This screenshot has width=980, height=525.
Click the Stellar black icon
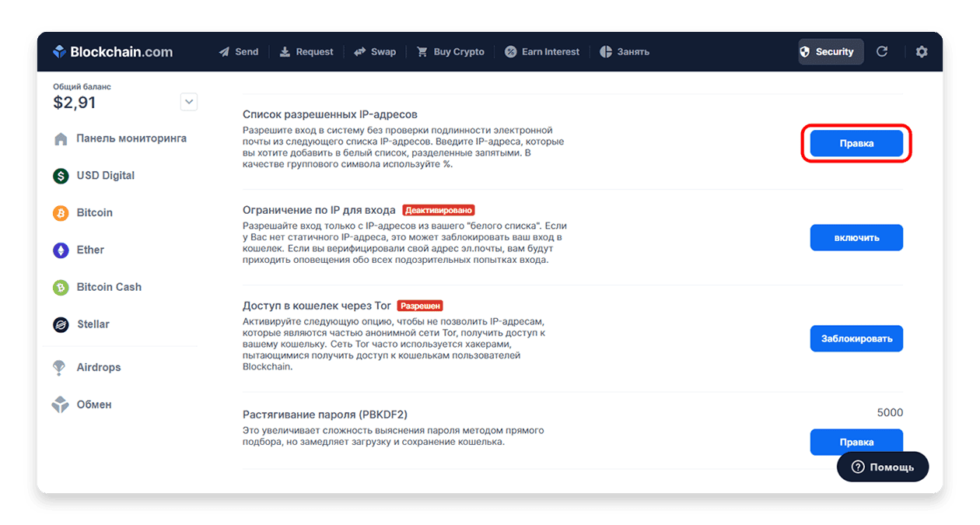point(61,324)
